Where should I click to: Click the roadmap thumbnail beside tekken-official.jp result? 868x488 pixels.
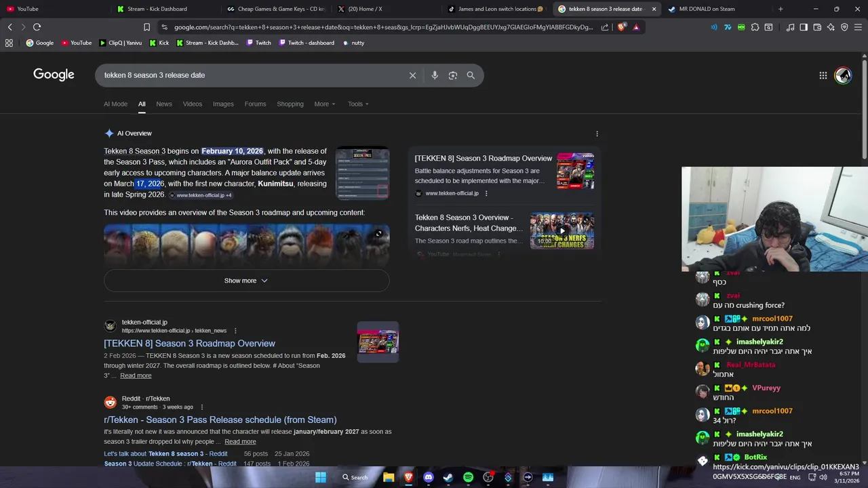pos(378,342)
